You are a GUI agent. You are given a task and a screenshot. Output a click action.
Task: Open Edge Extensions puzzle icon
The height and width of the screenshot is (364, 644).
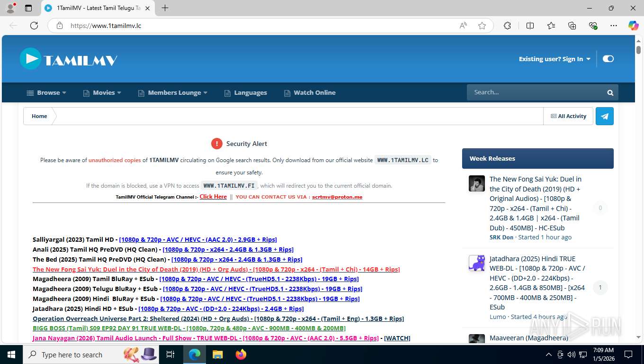click(507, 26)
